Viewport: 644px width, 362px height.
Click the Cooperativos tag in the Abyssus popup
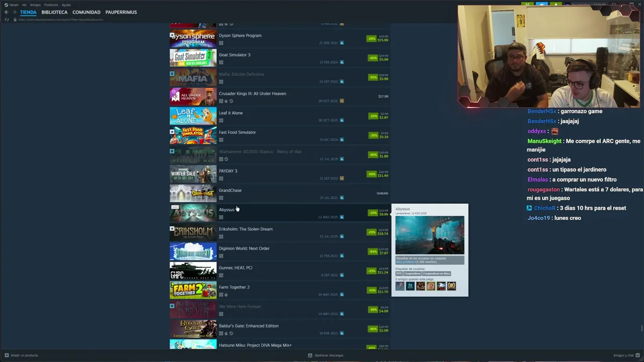412,274
